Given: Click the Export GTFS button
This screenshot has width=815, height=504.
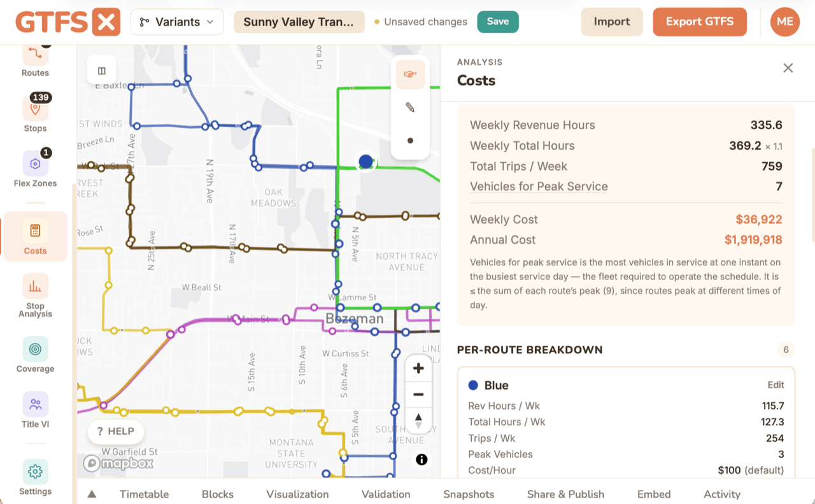Looking at the screenshot, I should tap(700, 22).
